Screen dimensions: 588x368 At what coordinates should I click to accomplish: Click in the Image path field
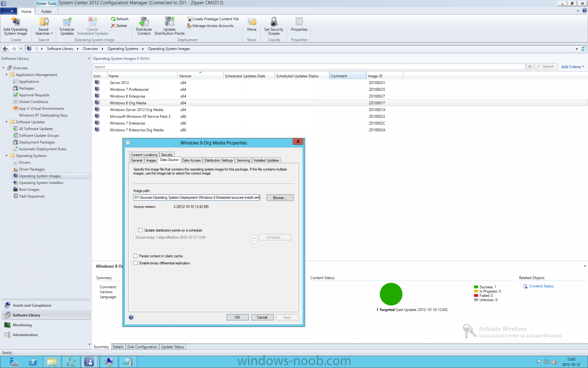pyautogui.click(x=196, y=197)
